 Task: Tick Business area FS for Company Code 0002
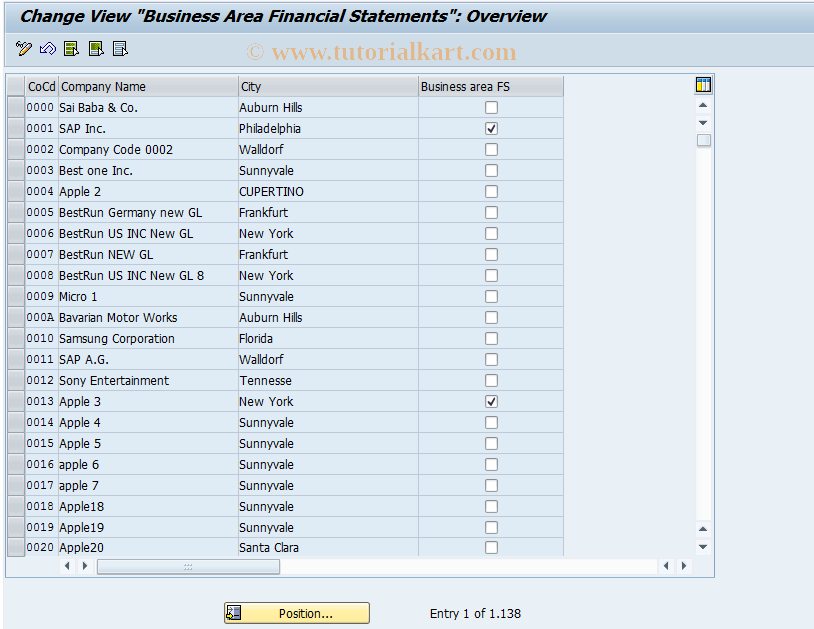[x=491, y=149]
